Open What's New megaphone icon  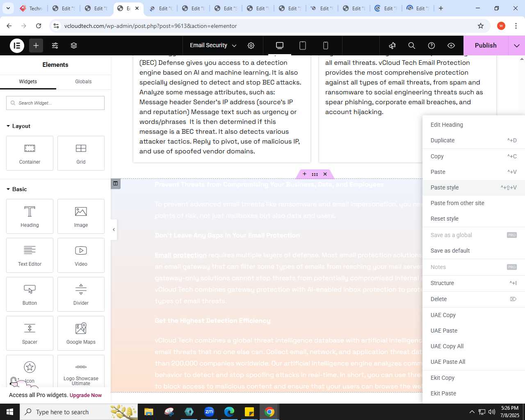(x=392, y=46)
